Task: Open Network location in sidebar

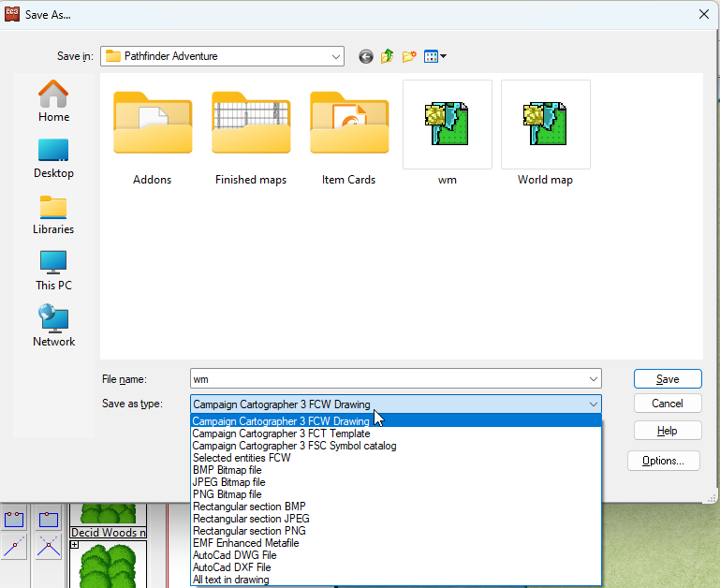Action: [53, 326]
